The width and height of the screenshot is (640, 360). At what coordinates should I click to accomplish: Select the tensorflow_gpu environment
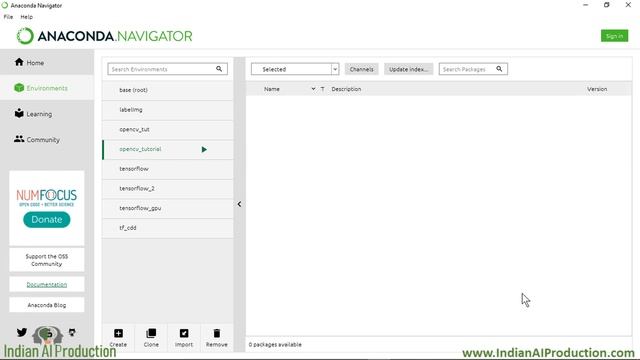pyautogui.click(x=168, y=208)
